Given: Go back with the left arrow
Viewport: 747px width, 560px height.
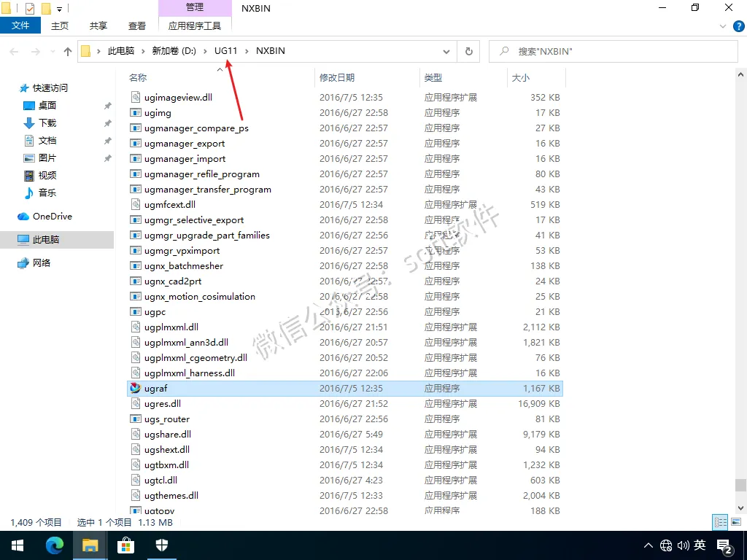Looking at the screenshot, I should click(x=15, y=52).
